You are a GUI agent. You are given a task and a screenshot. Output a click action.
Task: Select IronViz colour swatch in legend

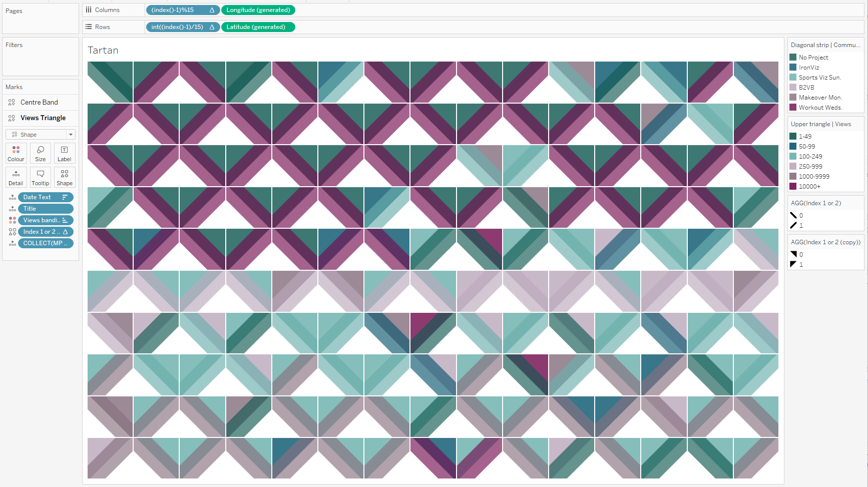pos(793,67)
